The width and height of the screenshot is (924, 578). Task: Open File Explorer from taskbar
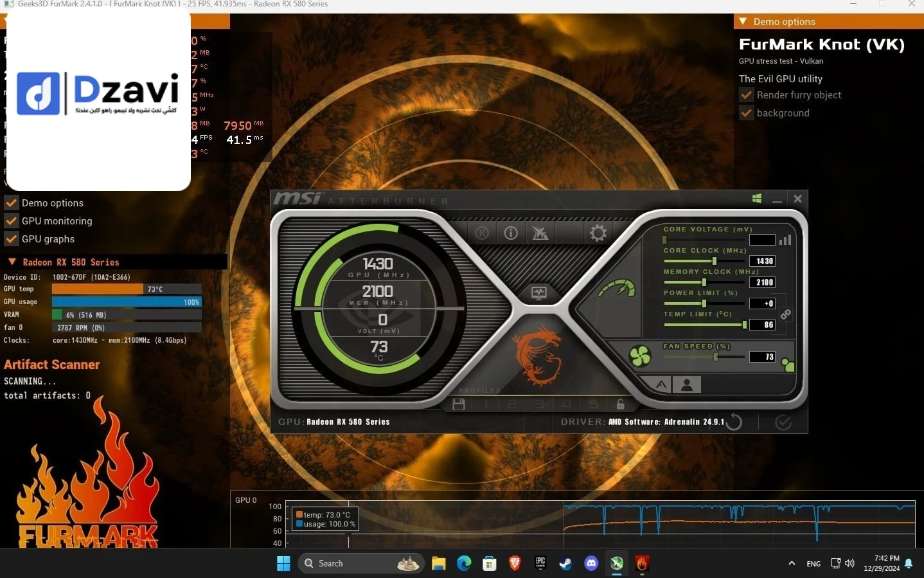(x=439, y=563)
